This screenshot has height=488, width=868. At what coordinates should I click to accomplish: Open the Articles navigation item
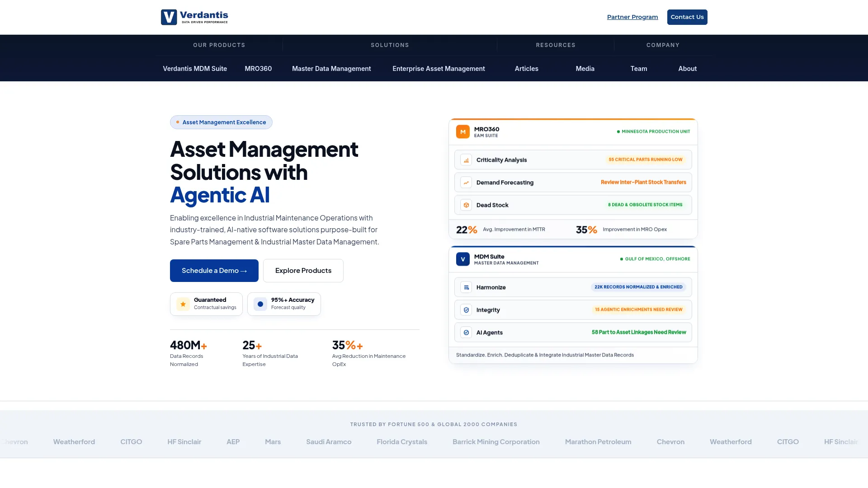click(x=527, y=69)
